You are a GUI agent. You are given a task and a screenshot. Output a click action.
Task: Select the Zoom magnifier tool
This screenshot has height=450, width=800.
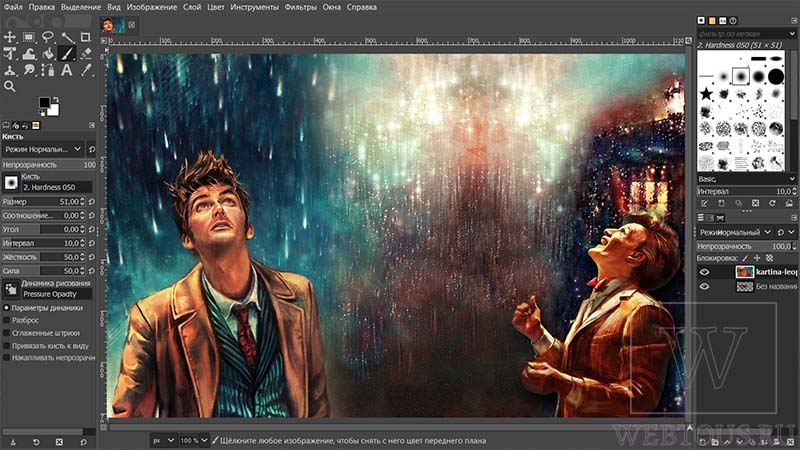click(10, 86)
